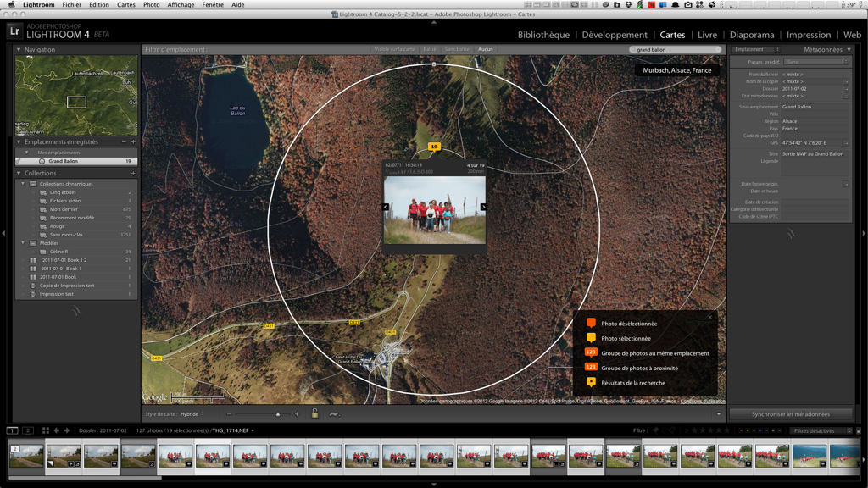Open second window display button 2

[x=28, y=430]
